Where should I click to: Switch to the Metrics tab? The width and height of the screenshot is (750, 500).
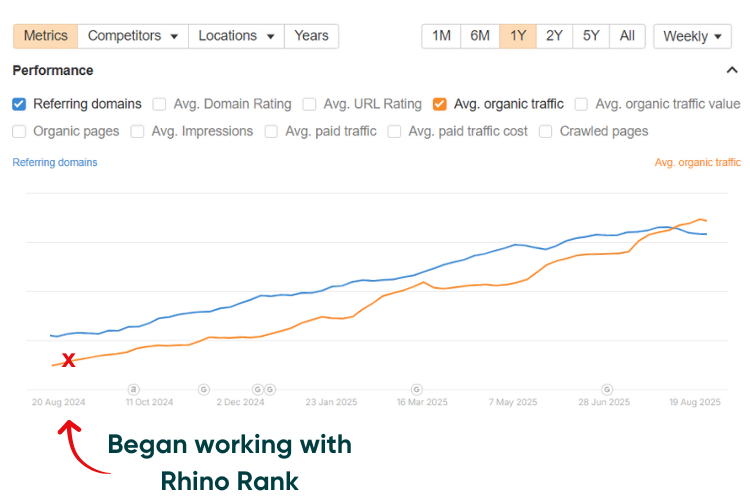(x=45, y=36)
